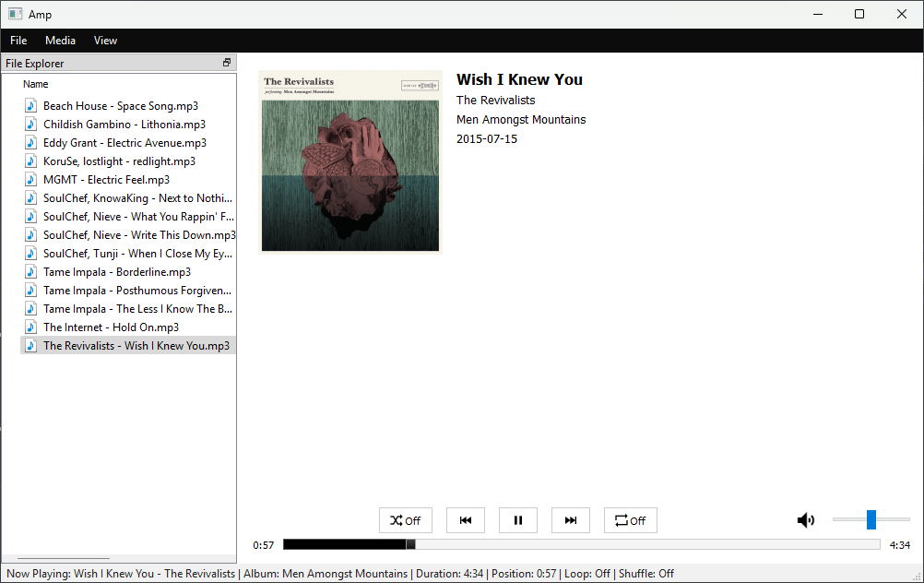
Task: Select Eddy Grant - Electric Avenue.mp3
Action: point(128,143)
